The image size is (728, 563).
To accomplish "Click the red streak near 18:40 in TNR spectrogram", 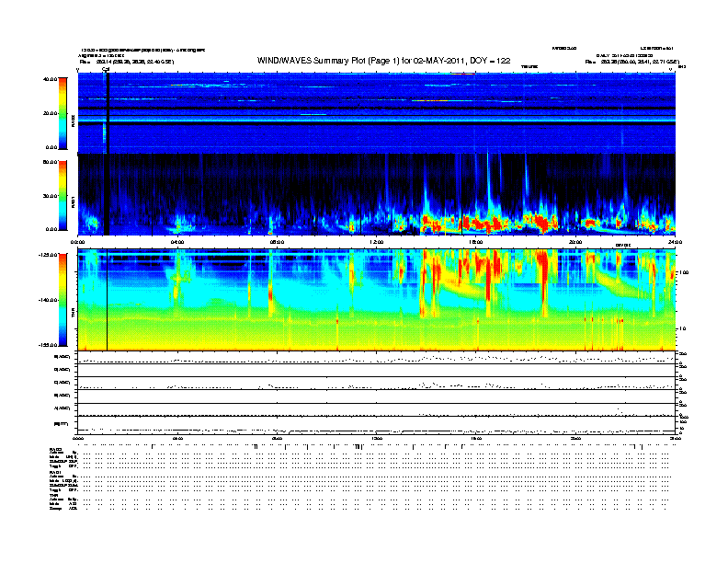I will coord(542,279).
